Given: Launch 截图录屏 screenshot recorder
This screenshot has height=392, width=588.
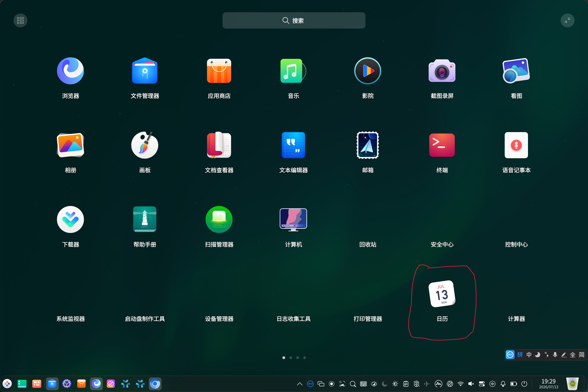Looking at the screenshot, I should pyautogui.click(x=442, y=71).
